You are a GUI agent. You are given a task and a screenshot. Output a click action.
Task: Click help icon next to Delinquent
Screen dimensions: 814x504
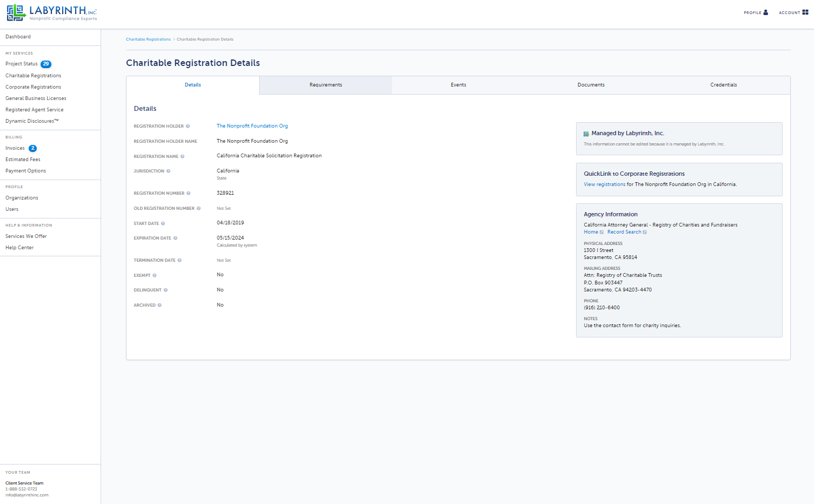pos(166,290)
